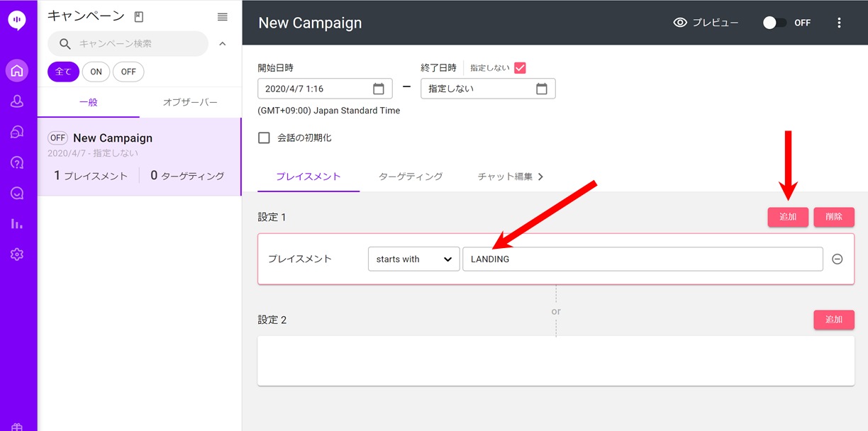Click the '1 プレイスメント' count in campaign card
868x431 pixels.
91,176
